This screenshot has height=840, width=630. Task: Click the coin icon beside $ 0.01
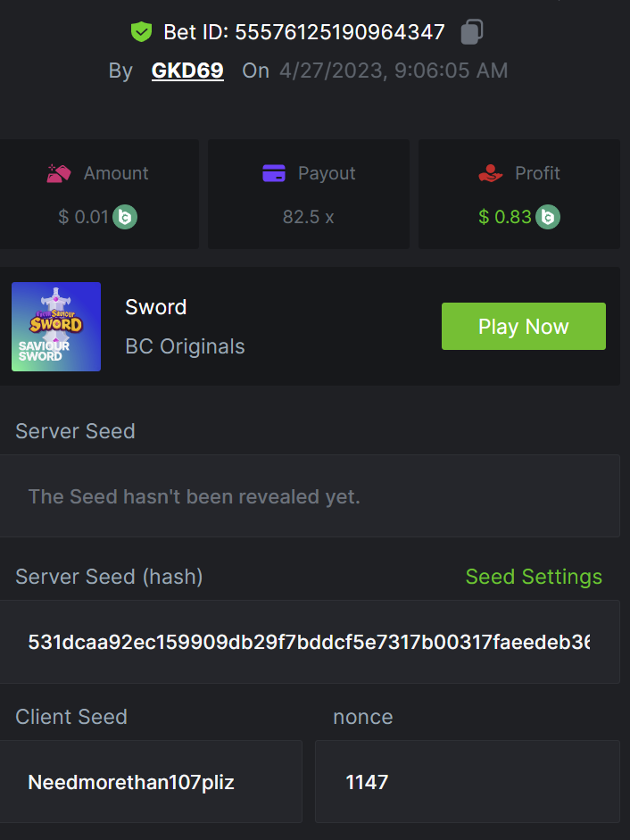click(125, 217)
